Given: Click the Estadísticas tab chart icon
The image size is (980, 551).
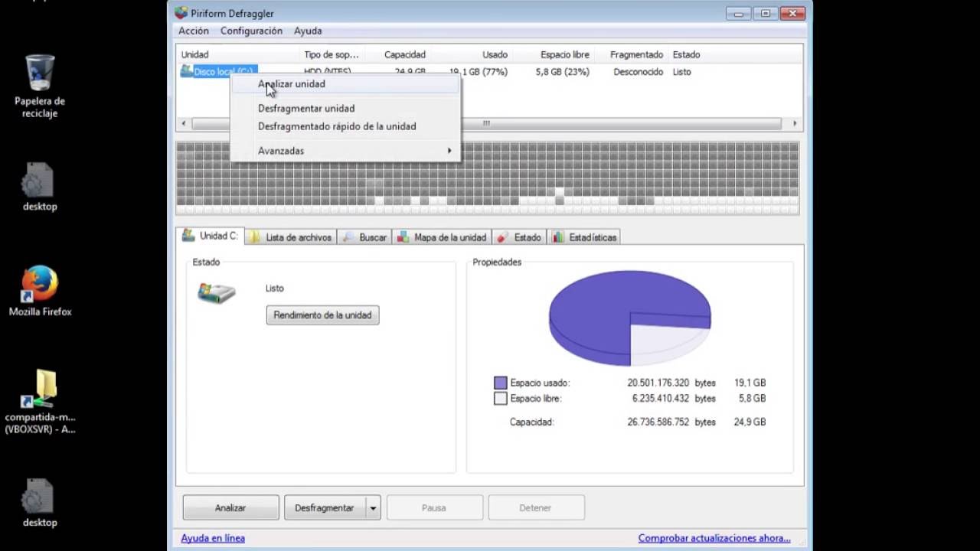Looking at the screenshot, I should tap(558, 237).
